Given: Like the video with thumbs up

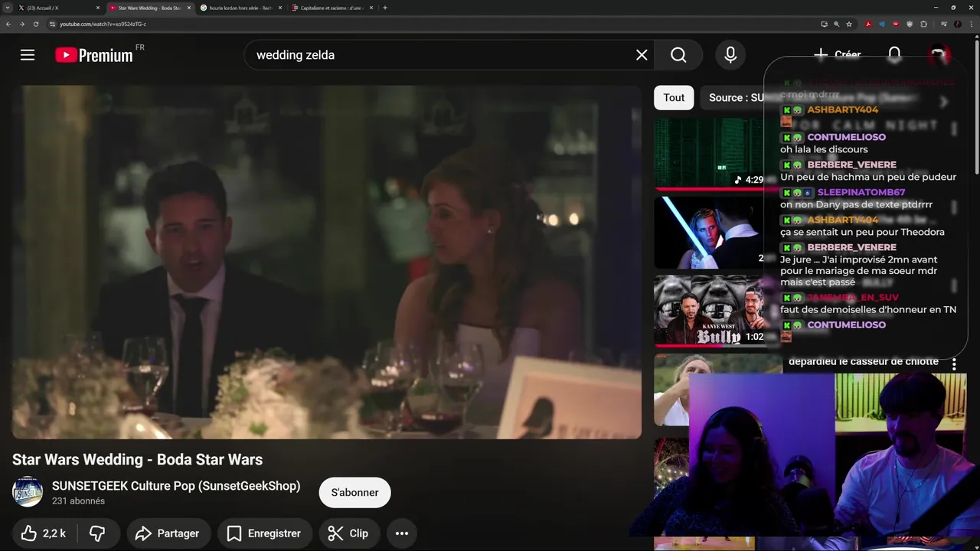Looking at the screenshot, I should (x=44, y=533).
